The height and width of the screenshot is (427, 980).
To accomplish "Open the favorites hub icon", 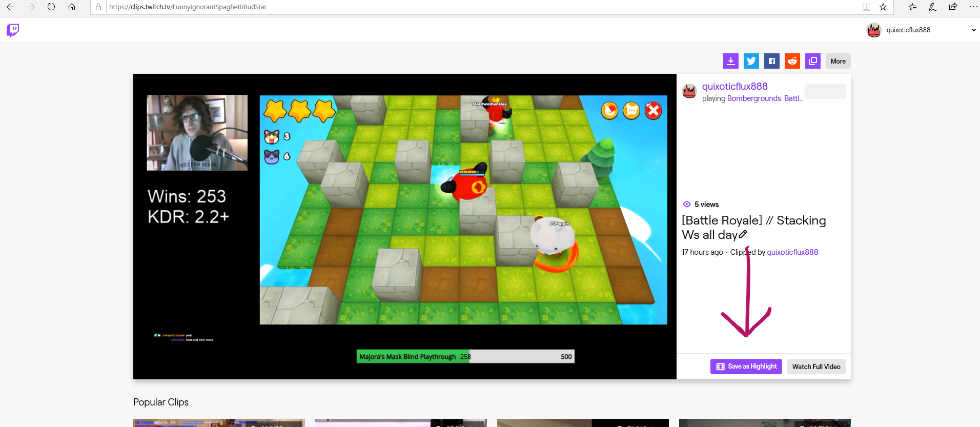I will click(913, 7).
